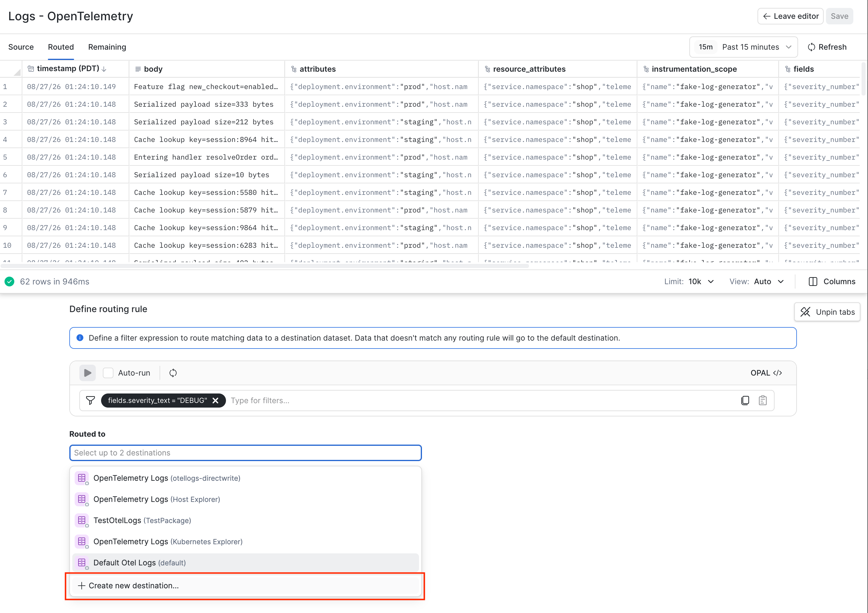The height and width of the screenshot is (613, 868).
Task: Switch to OPAL code mode
Action: [x=766, y=373]
